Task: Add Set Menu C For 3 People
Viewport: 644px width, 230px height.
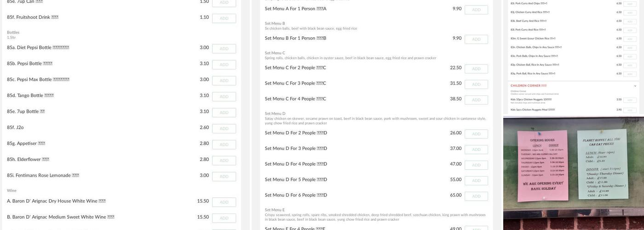Action: click(476, 85)
